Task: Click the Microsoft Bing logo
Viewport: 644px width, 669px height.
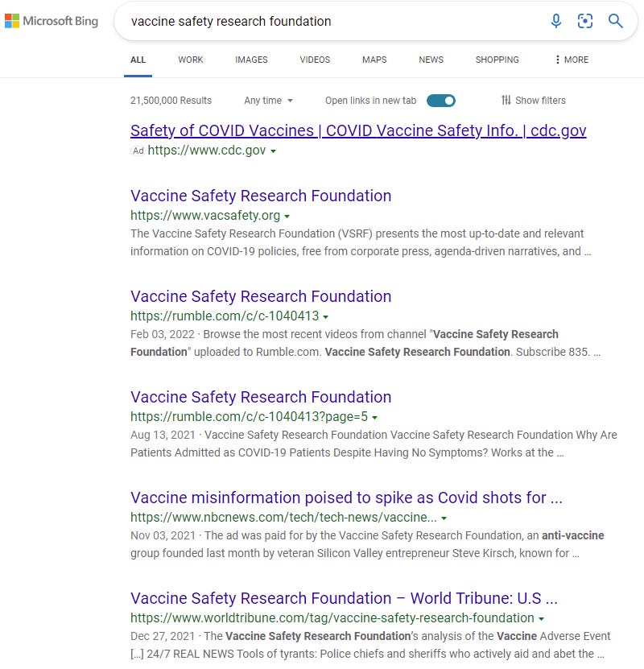Action: pyautogui.click(x=52, y=21)
